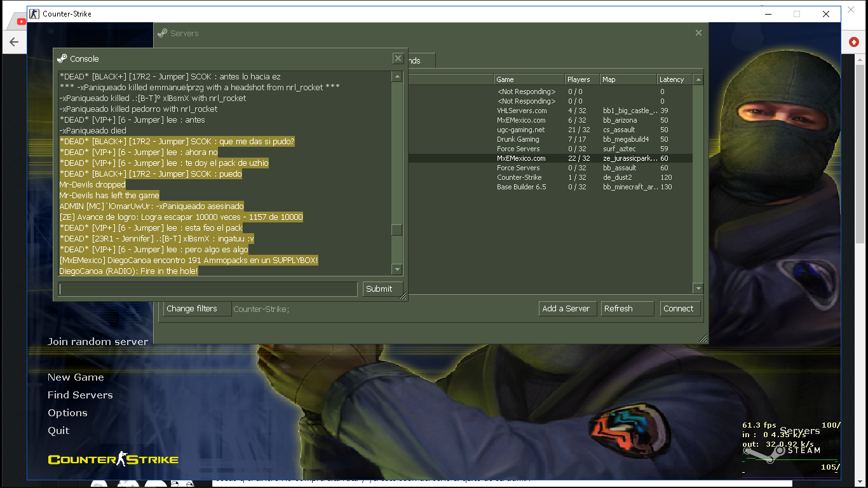Click the YouTube tab icon in browser

click(21, 22)
